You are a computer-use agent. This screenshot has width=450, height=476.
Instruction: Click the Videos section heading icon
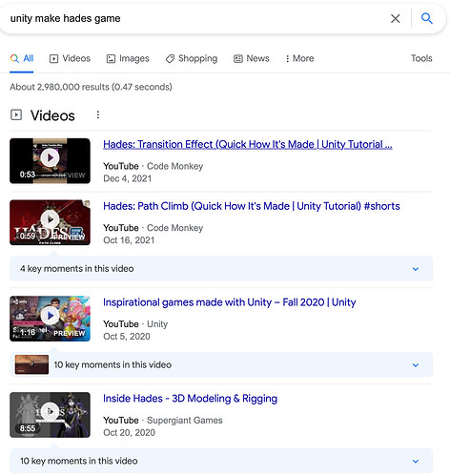pyautogui.click(x=16, y=114)
